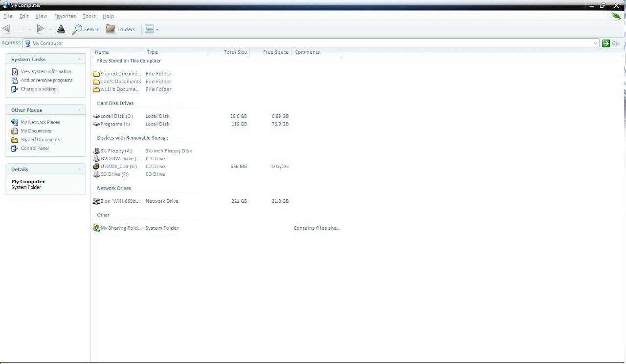Expand the Address bar dropdown
Screen dimensions: 626x364
(x=595, y=43)
